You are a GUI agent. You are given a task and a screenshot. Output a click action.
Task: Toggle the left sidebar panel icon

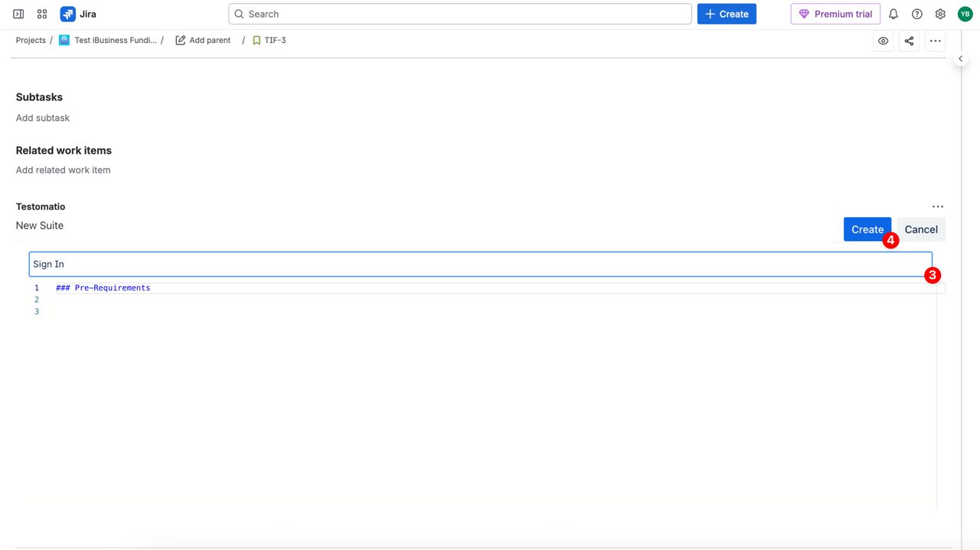coord(18,14)
